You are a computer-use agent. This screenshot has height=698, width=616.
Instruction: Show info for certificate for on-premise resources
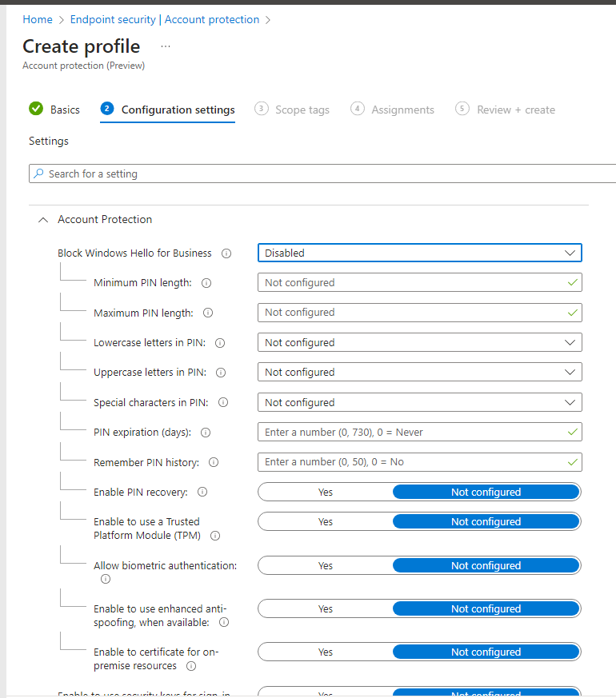click(x=191, y=666)
